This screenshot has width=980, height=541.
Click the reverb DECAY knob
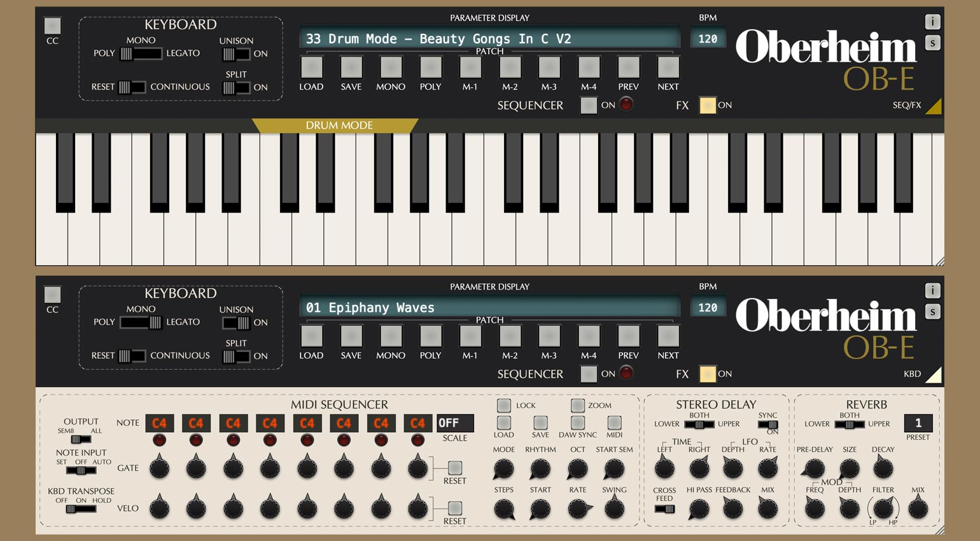coord(883,468)
